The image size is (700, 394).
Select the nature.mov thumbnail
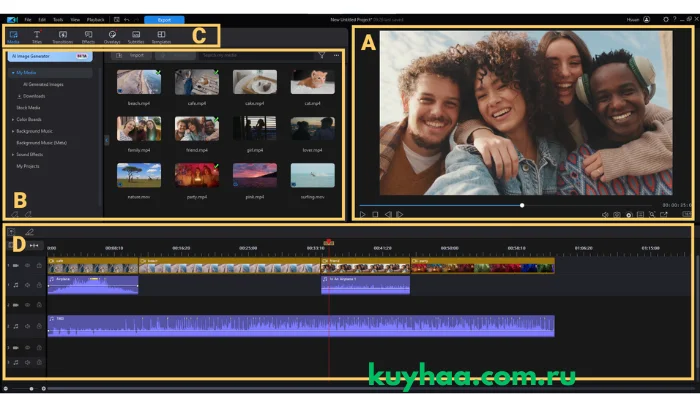point(139,175)
